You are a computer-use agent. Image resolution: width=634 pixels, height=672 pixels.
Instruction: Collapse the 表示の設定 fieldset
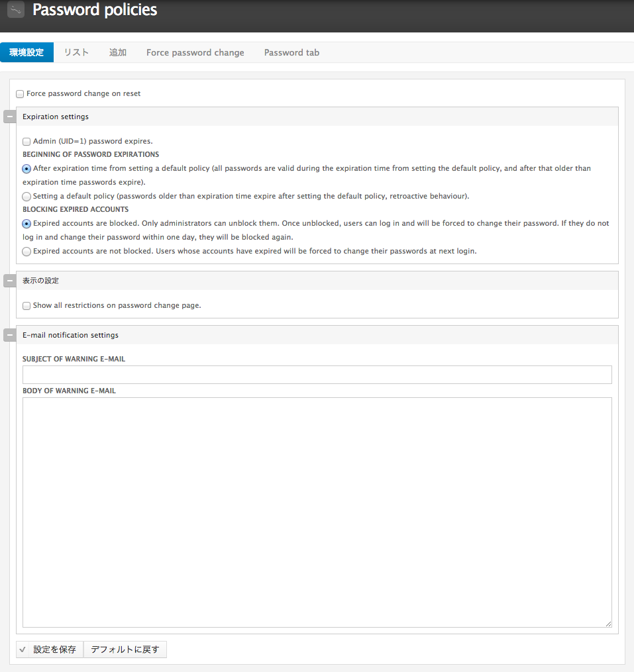click(x=10, y=281)
